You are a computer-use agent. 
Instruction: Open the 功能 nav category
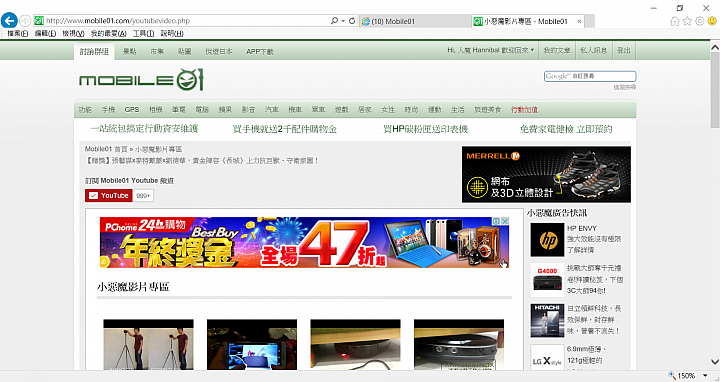85,110
